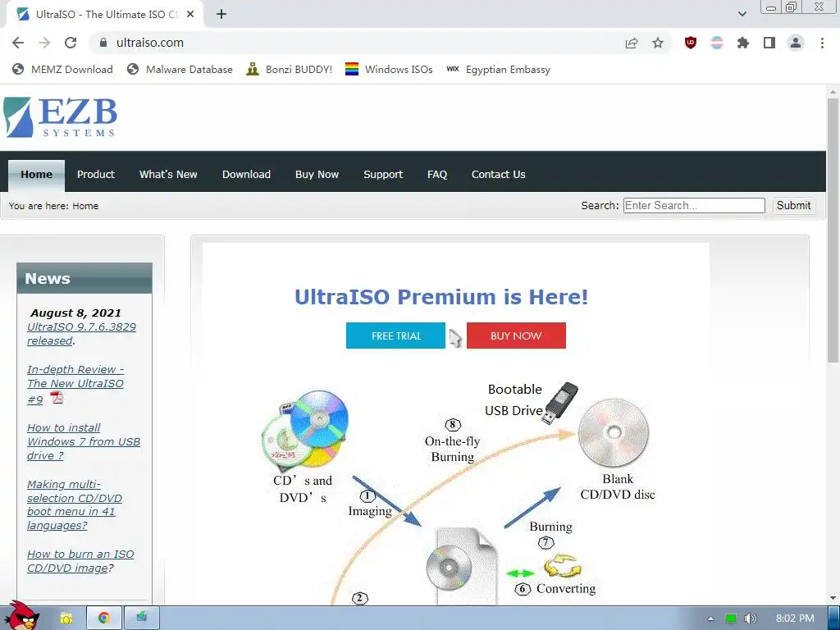The image size is (840, 630).
Task: Click the 8:02 PM clock
Action: (x=794, y=619)
